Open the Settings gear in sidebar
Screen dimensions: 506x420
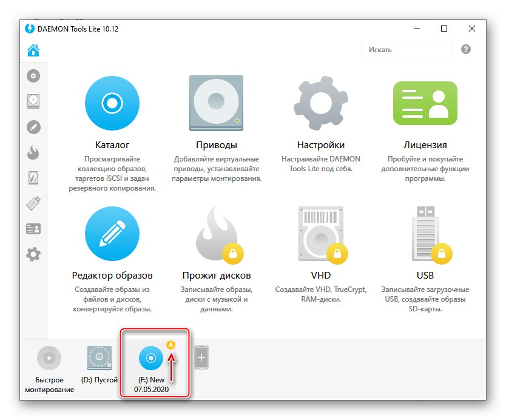pyautogui.click(x=33, y=254)
